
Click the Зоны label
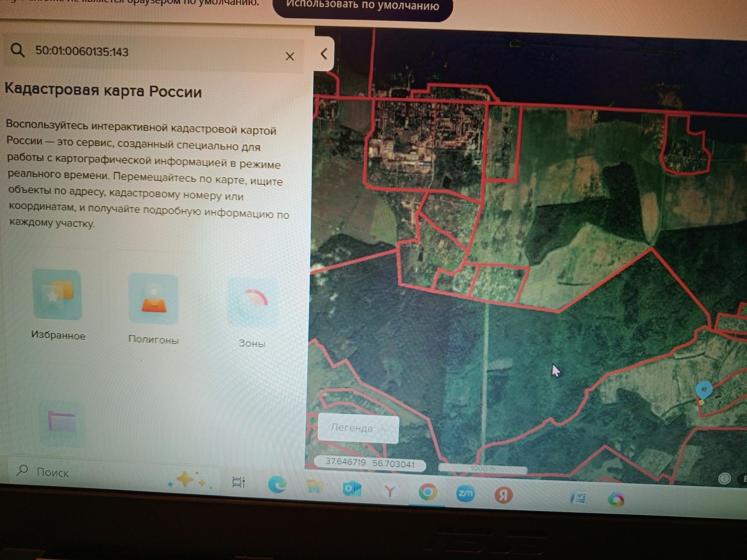252,343
